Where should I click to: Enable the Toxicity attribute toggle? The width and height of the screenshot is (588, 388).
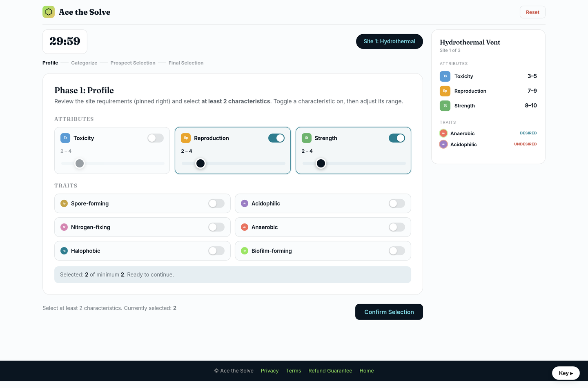pos(156,138)
